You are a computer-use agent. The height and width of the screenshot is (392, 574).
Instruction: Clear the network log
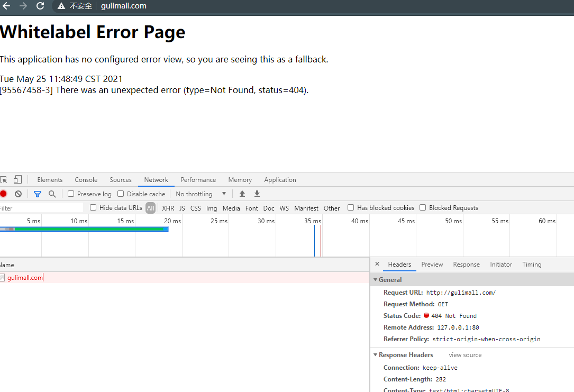click(19, 194)
